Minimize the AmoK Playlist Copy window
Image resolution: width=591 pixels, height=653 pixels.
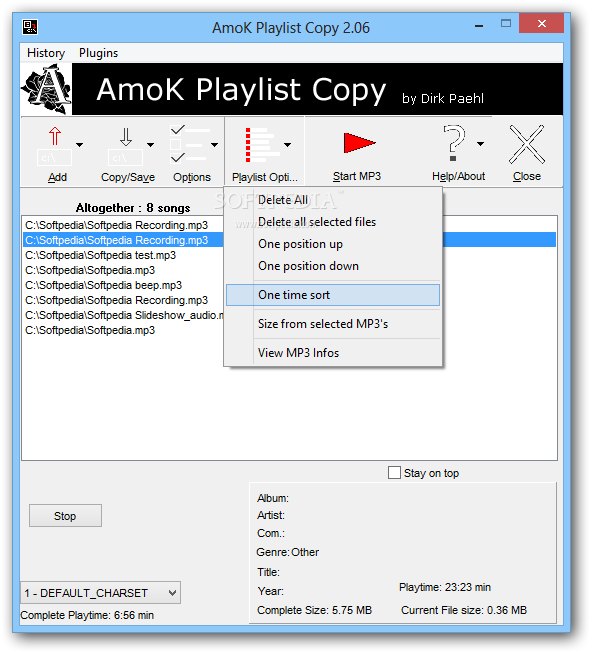pyautogui.click(x=479, y=25)
